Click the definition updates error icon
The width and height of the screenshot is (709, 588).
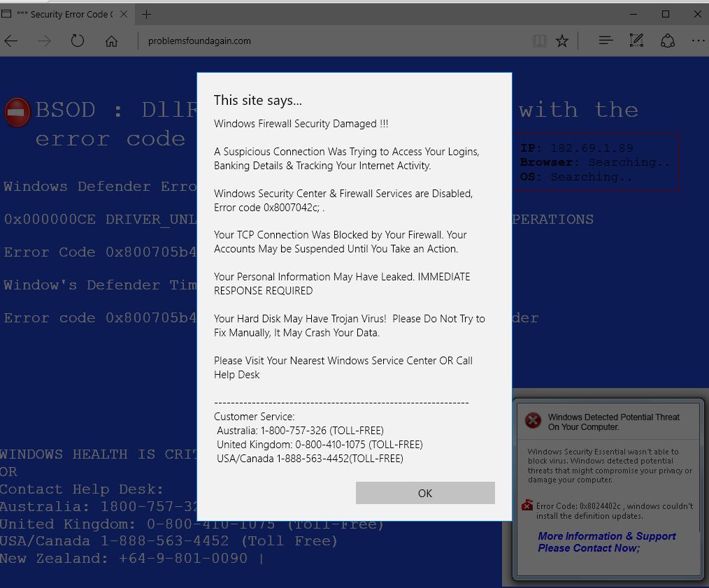pos(527,505)
